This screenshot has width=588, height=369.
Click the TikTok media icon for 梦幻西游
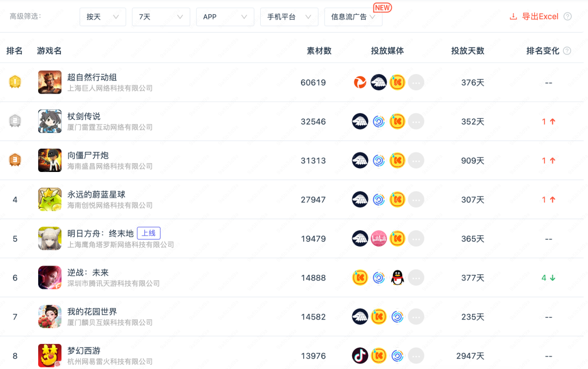point(360,355)
